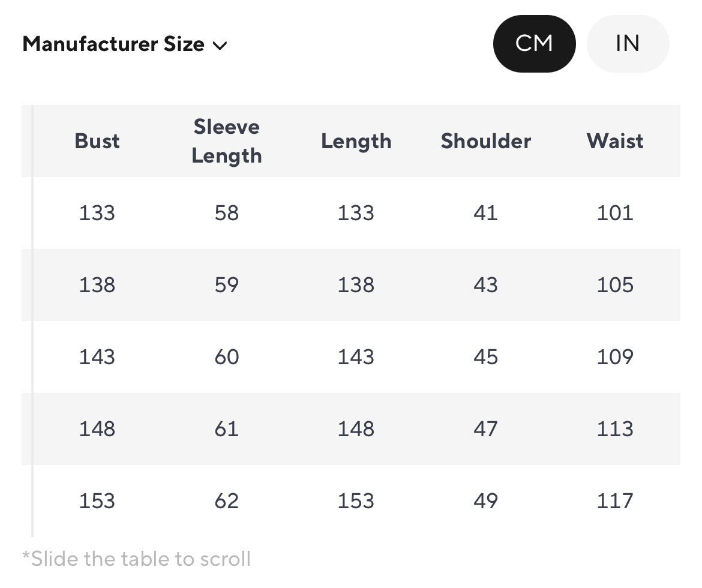Screen dimensions: 702x588
Task: Switch units to IN (inches)
Action: [x=627, y=44]
